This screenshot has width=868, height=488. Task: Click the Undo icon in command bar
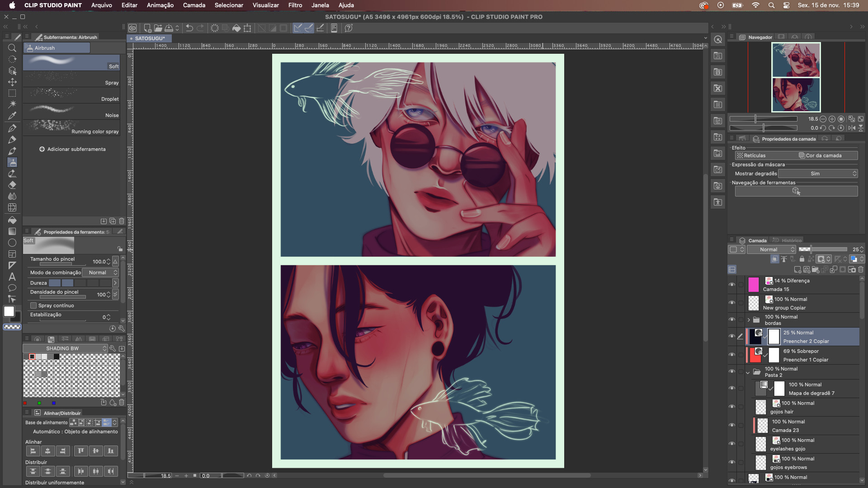pyautogui.click(x=189, y=28)
